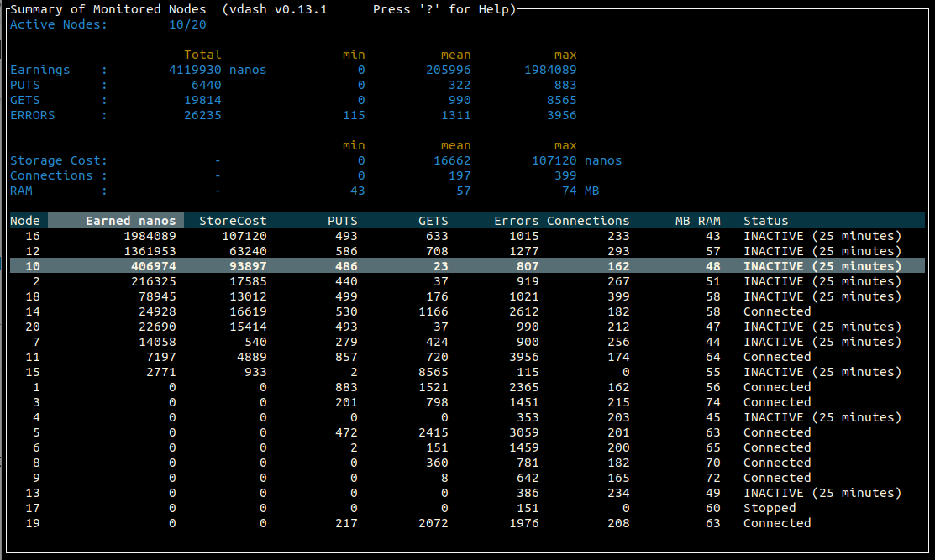This screenshot has width=935, height=560.
Task: Click earnings max value 1984089 in summary
Action: [550, 70]
